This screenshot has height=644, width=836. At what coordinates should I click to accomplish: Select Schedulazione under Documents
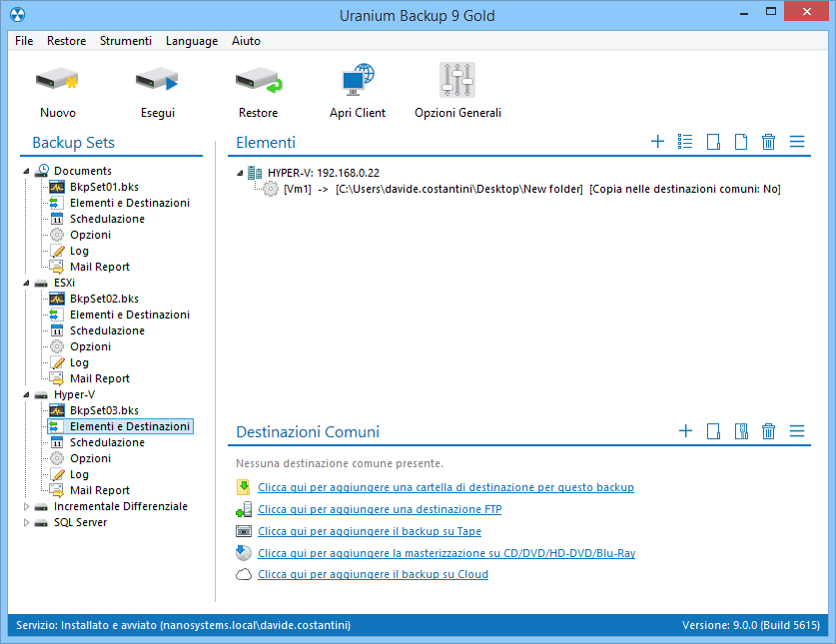(107, 219)
